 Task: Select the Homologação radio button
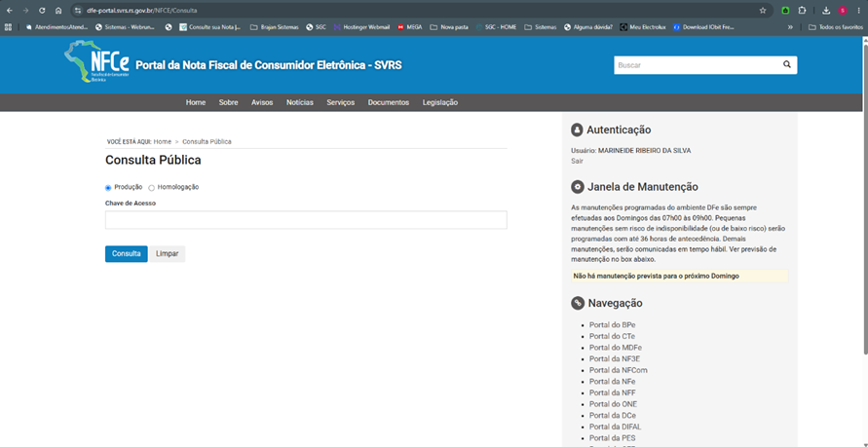point(152,188)
